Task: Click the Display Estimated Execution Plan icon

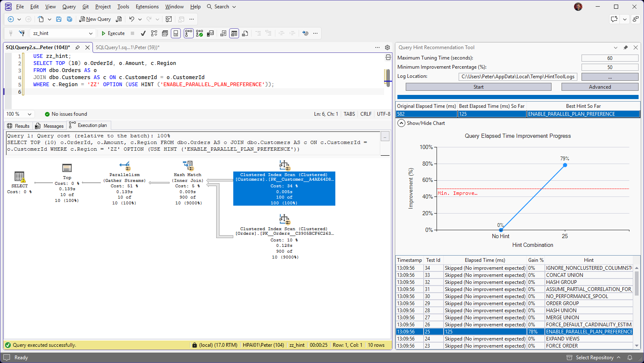Action: [154, 33]
